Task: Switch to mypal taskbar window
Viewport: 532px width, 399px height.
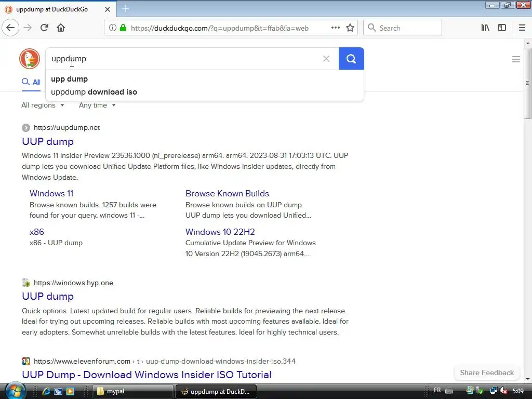Action: tap(132, 391)
